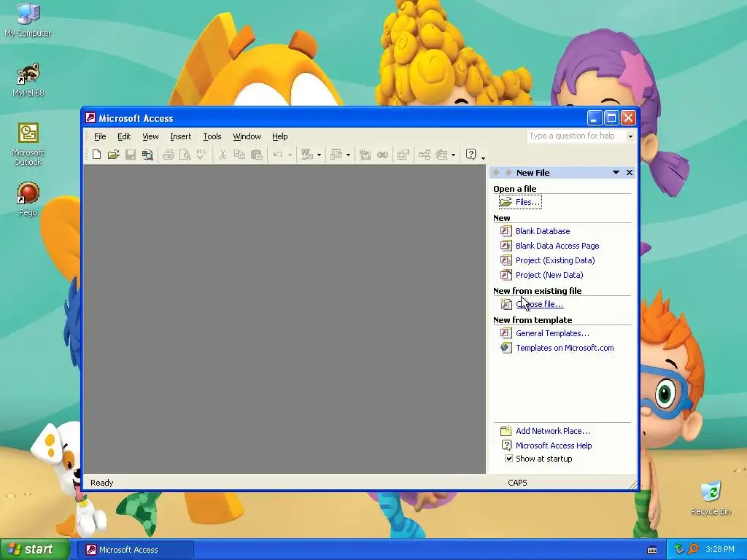Click the task pane Forward arrow
The image size is (747, 560).
click(508, 172)
